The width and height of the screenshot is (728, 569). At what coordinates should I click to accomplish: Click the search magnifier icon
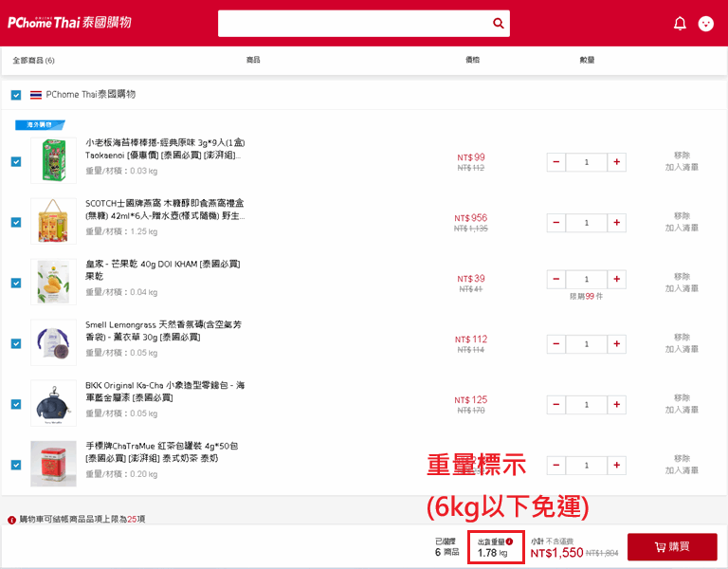click(498, 24)
